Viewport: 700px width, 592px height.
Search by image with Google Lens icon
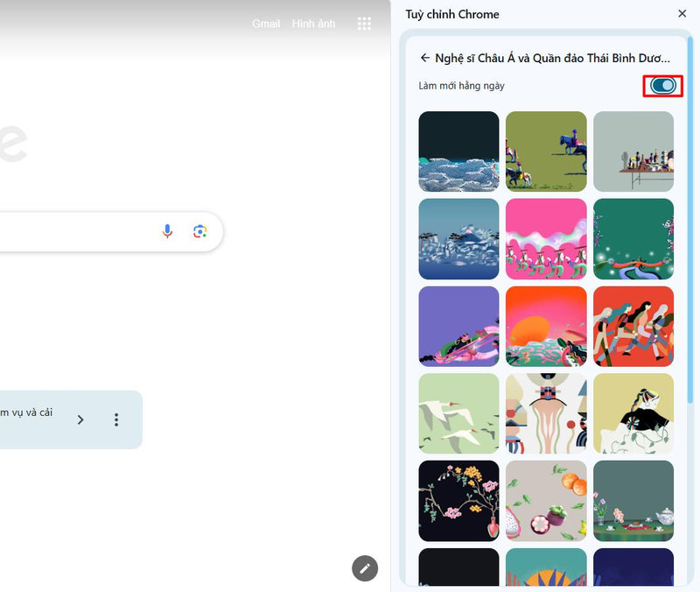(x=199, y=231)
